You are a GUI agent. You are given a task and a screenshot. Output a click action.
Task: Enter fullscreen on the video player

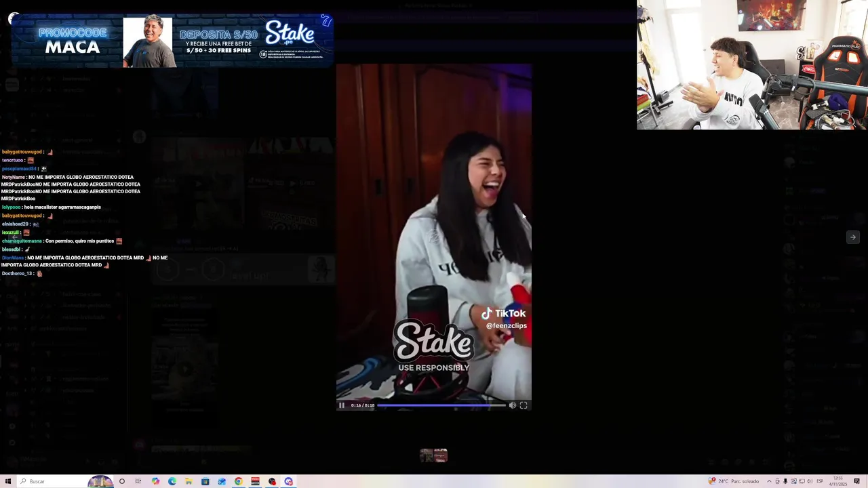click(524, 405)
